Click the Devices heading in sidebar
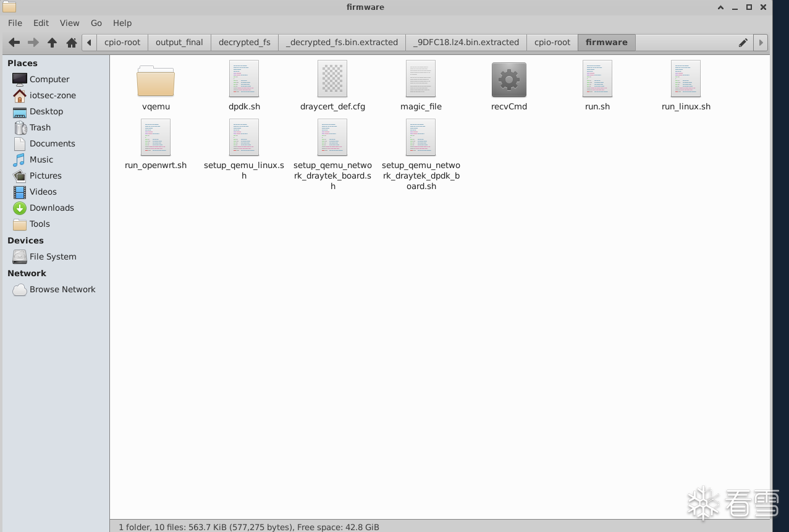The height and width of the screenshot is (532, 789). 25,240
